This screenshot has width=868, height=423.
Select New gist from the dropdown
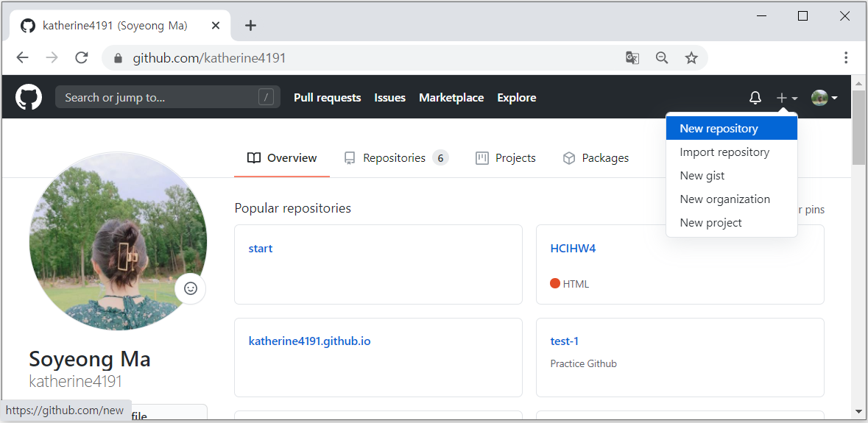tap(702, 176)
